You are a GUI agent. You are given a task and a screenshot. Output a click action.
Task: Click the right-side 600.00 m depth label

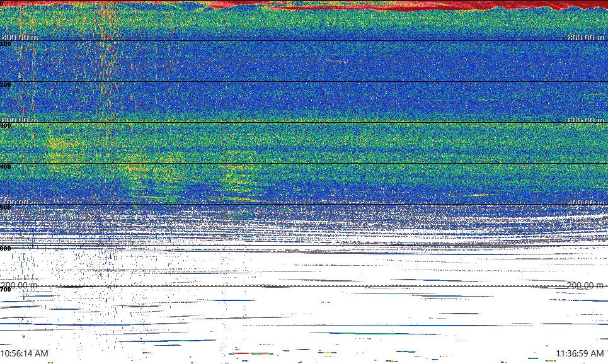[586, 120]
